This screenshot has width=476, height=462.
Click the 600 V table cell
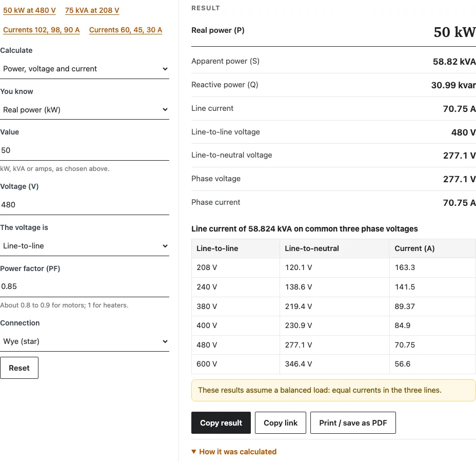(235, 364)
